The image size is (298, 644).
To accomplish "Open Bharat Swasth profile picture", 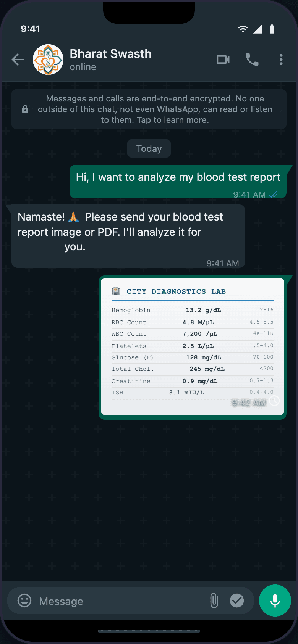I will click(48, 60).
